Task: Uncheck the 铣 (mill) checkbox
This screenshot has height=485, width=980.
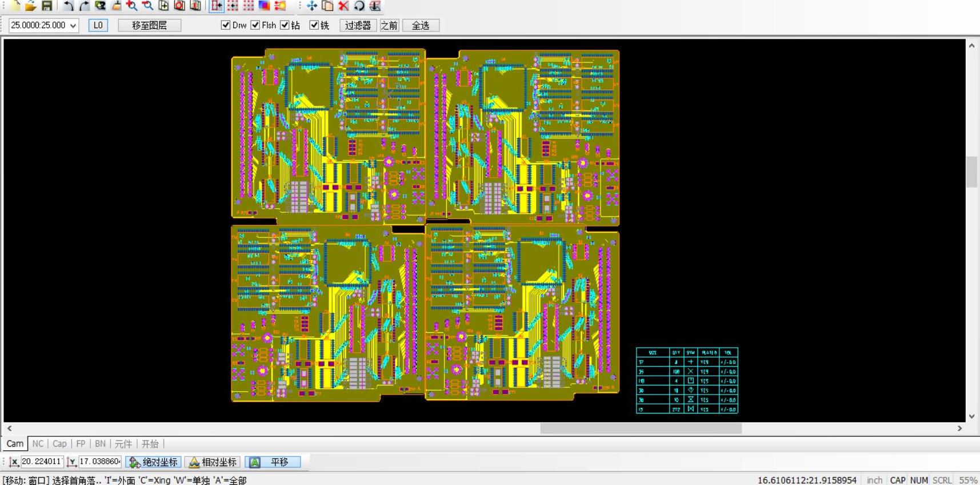Action: (314, 25)
